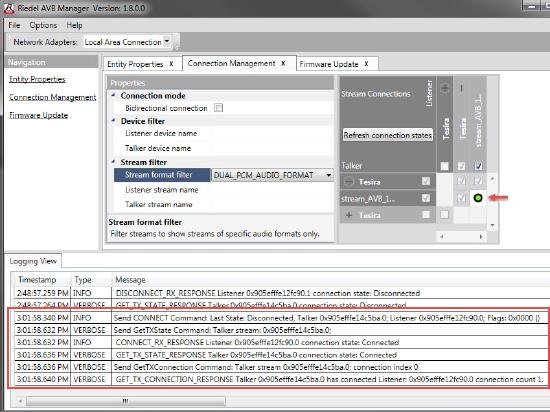Screen dimensions: 550x412
Task: Open the File menu
Action: (x=14, y=25)
